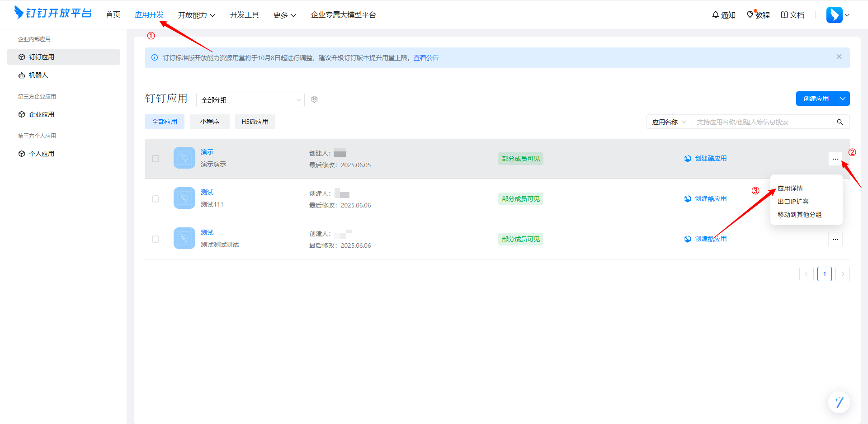Click 创建酷应用 in the 测试111 row
Image resolution: width=868 pixels, height=424 pixels.
tap(705, 198)
